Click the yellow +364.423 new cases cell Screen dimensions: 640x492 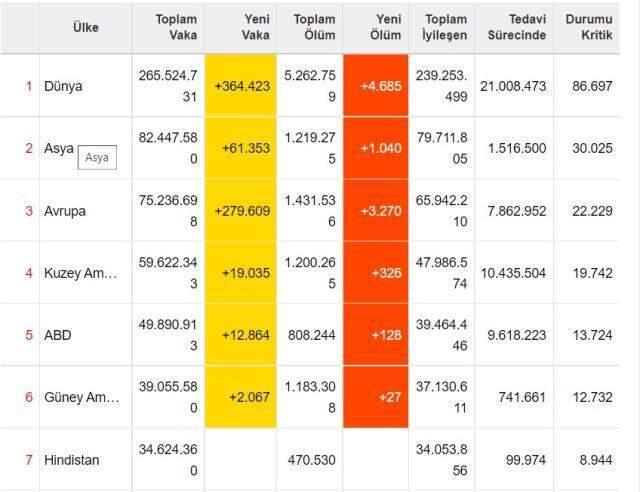242,86
